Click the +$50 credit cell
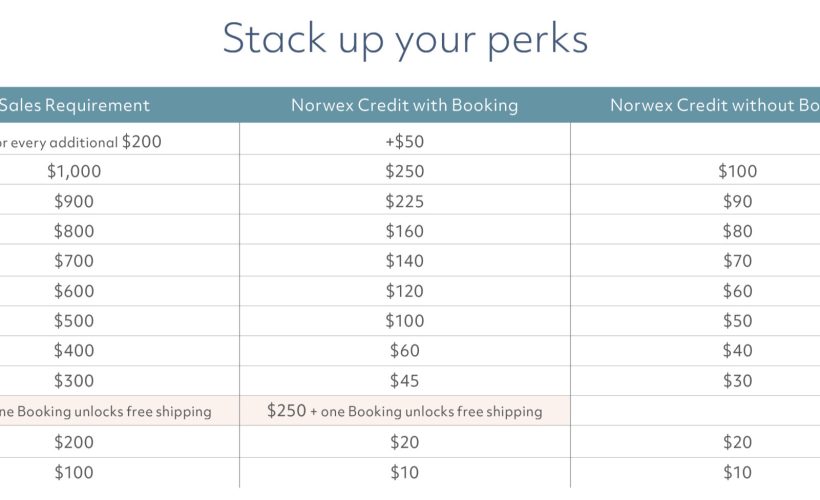Viewport: 820px width, 500px height. (x=405, y=142)
